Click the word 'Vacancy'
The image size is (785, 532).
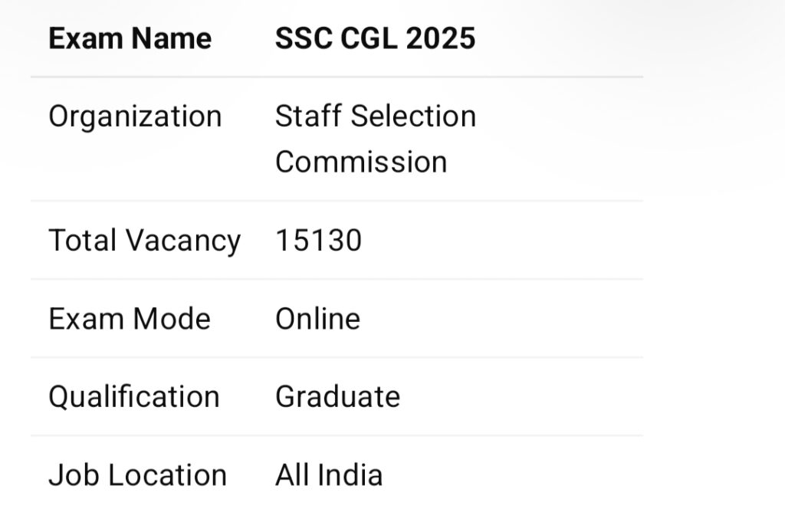pos(182,241)
